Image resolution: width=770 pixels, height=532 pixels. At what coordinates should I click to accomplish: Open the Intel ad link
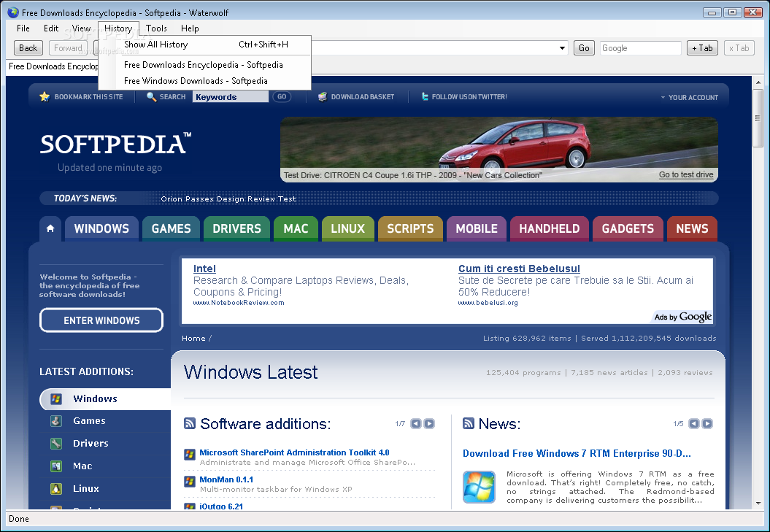[204, 269]
